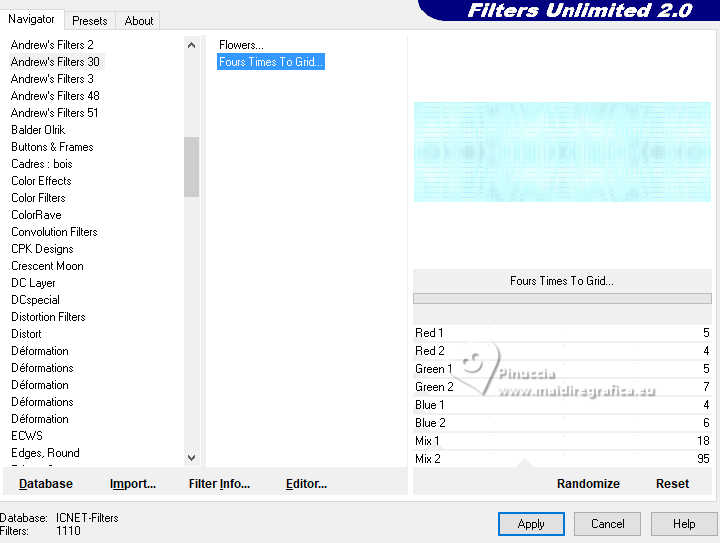Click the Fours Times To Grid title bar
Screen dimensions: 720x543
562,280
